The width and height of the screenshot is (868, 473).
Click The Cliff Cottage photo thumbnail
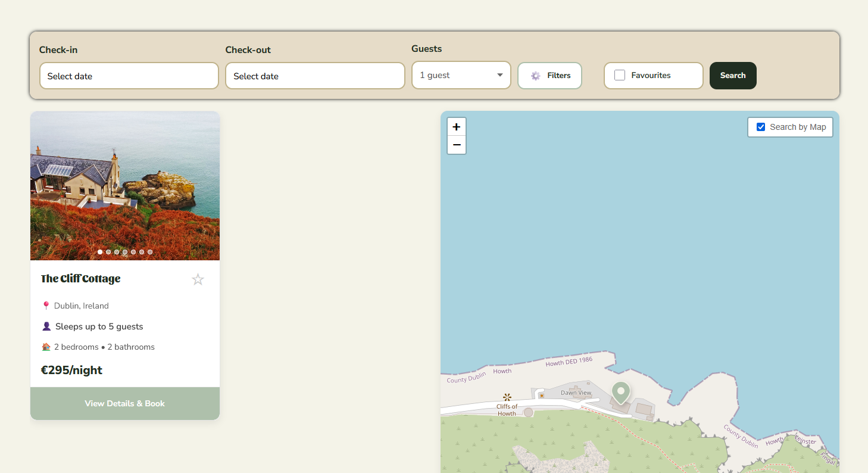click(x=124, y=186)
